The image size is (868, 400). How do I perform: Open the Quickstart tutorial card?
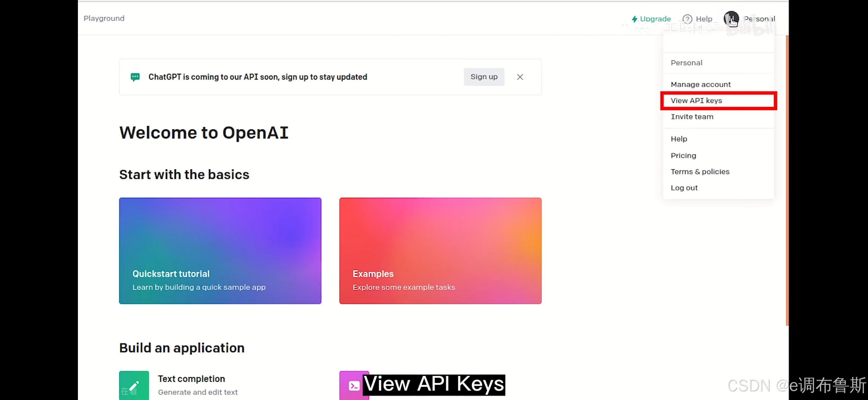tap(220, 251)
